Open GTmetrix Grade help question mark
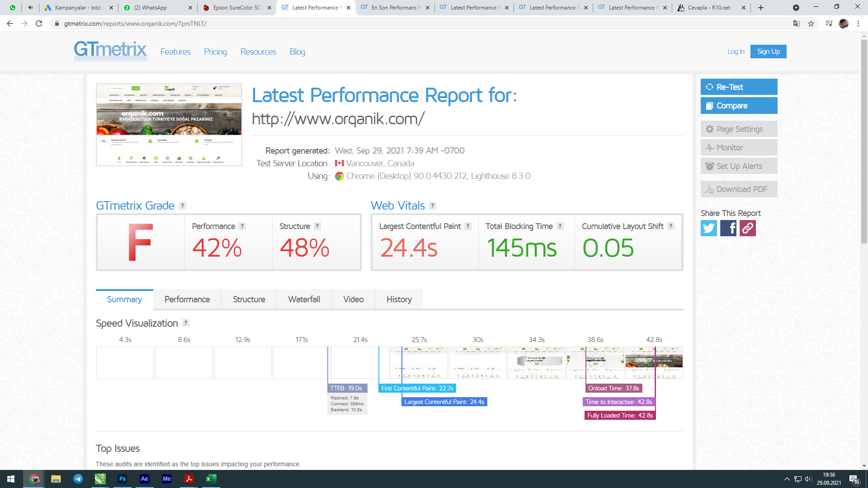Image resolution: width=868 pixels, height=488 pixels. [x=183, y=206]
